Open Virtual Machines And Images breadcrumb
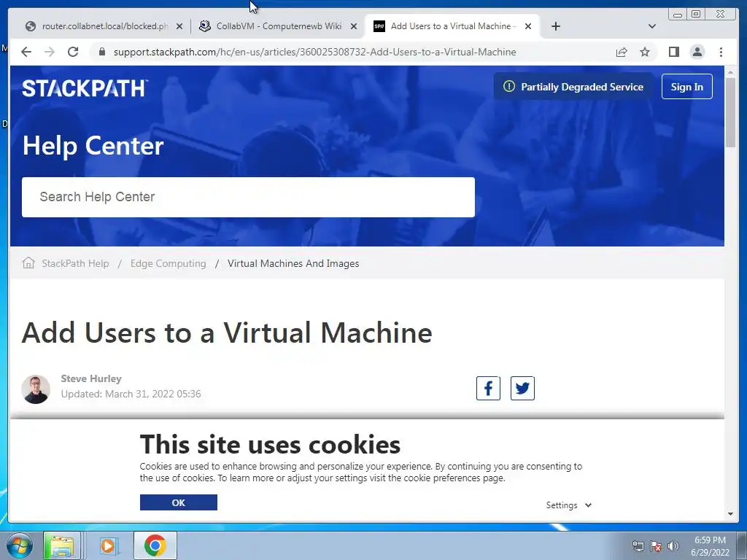The image size is (747, 560). (x=293, y=263)
